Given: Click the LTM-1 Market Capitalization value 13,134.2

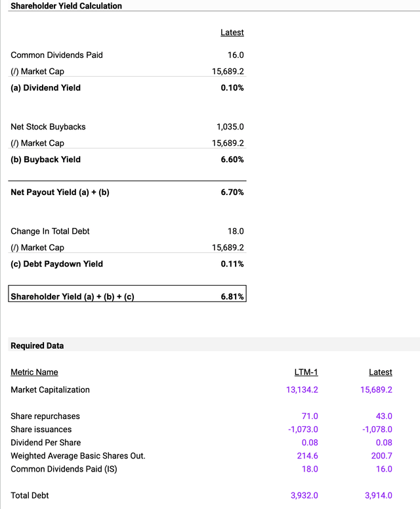Looking at the screenshot, I should click(298, 390).
